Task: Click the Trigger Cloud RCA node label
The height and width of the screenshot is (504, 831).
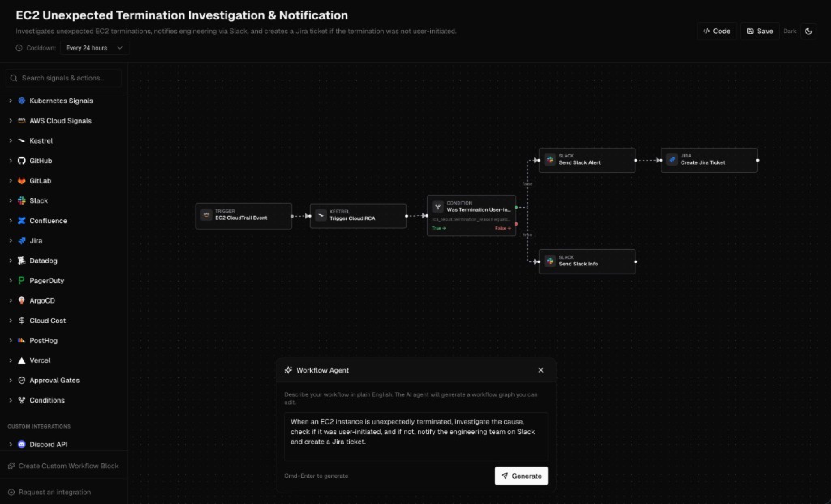Action: click(x=352, y=218)
